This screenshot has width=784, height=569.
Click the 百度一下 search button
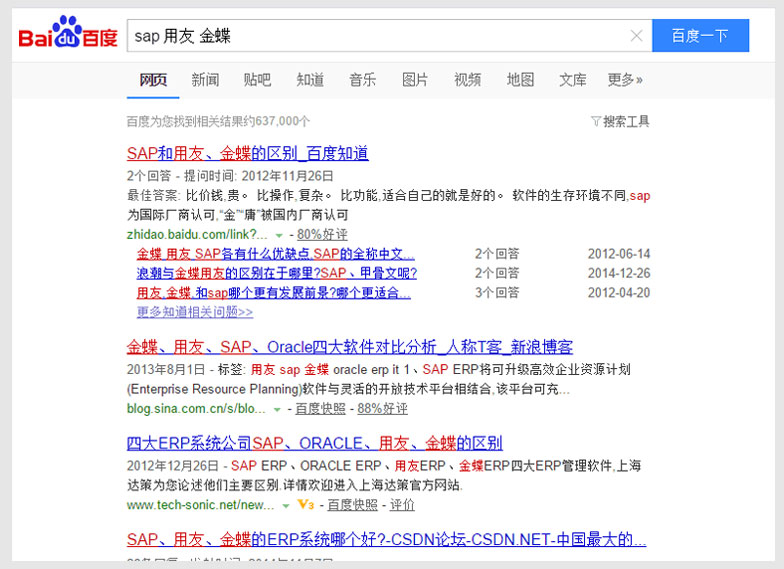[700, 36]
